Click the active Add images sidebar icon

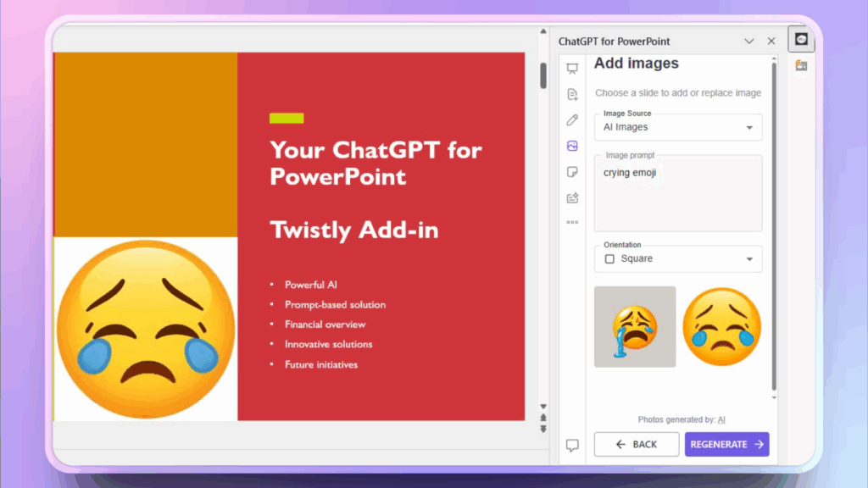(x=572, y=146)
